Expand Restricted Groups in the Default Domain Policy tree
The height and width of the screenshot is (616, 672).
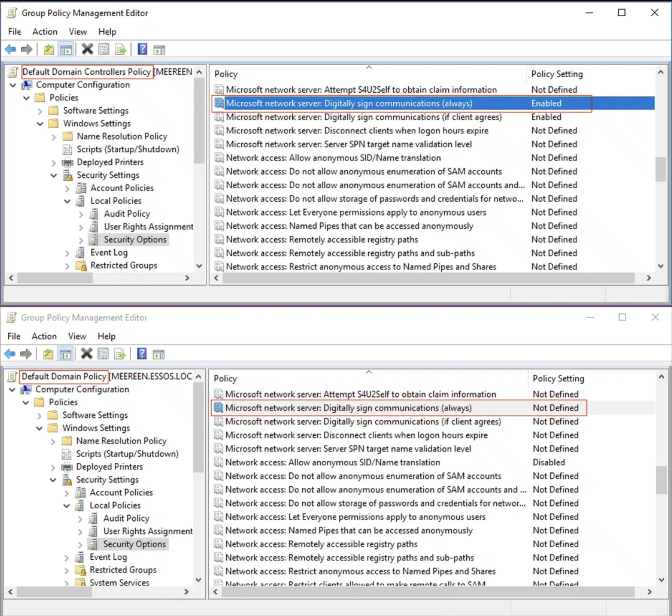click(x=67, y=571)
